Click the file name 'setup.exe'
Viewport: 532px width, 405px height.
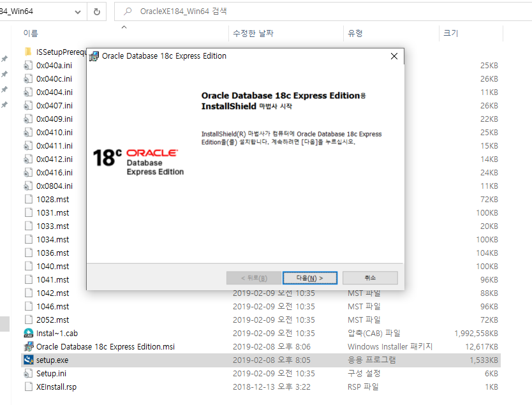52,360
